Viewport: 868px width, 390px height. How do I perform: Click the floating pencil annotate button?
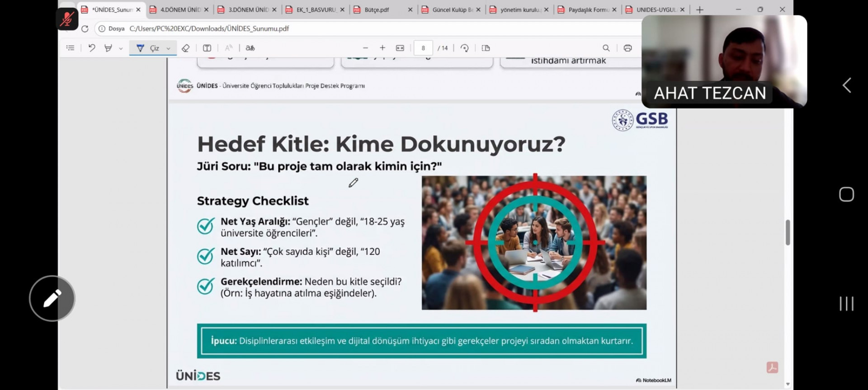click(52, 298)
